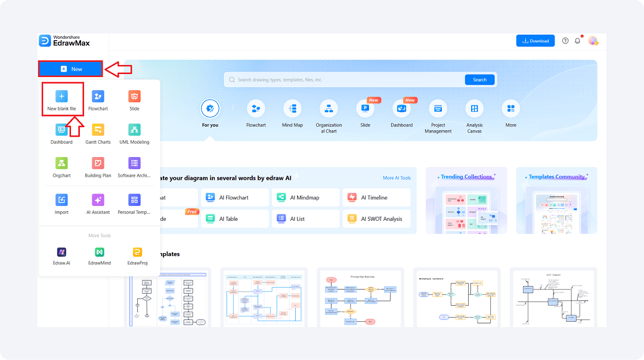Image resolution: width=644 pixels, height=360 pixels.
Task: Launch Edraw.AI from More Tools
Action: click(x=61, y=256)
